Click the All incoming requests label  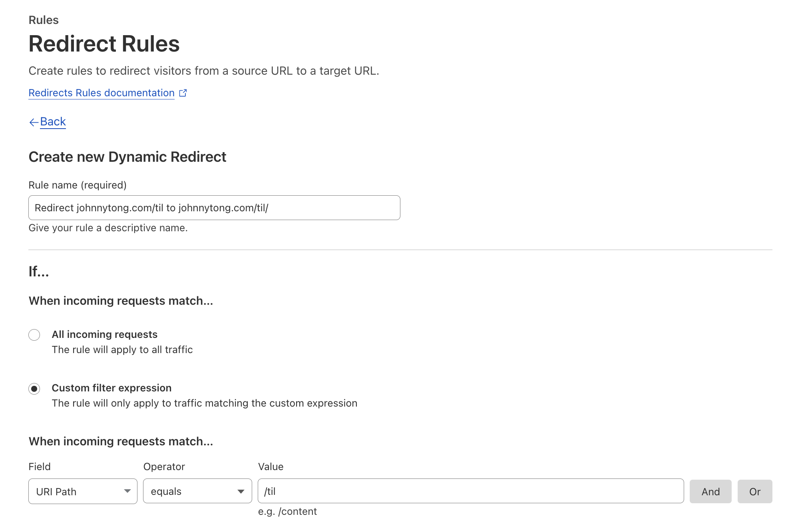tap(105, 334)
